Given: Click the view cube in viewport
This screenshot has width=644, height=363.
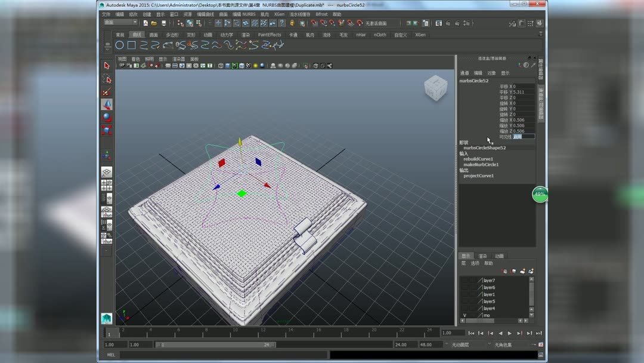Looking at the screenshot, I should (435, 88).
